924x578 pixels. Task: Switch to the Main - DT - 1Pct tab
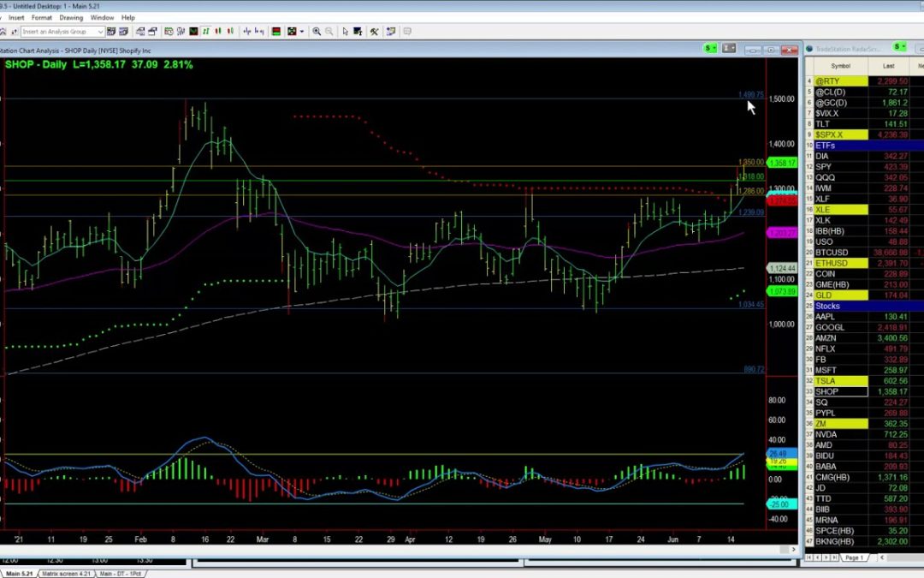coord(121,573)
